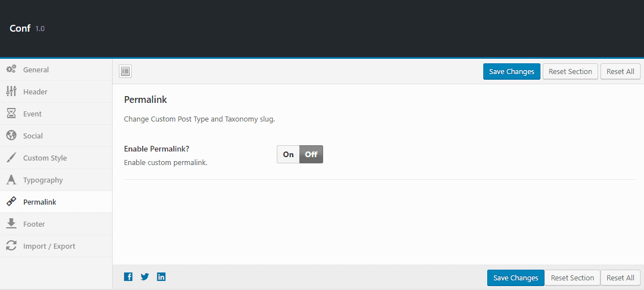This screenshot has height=290, width=644.
Task: Open the Permalink settings tab
Action: coord(40,202)
